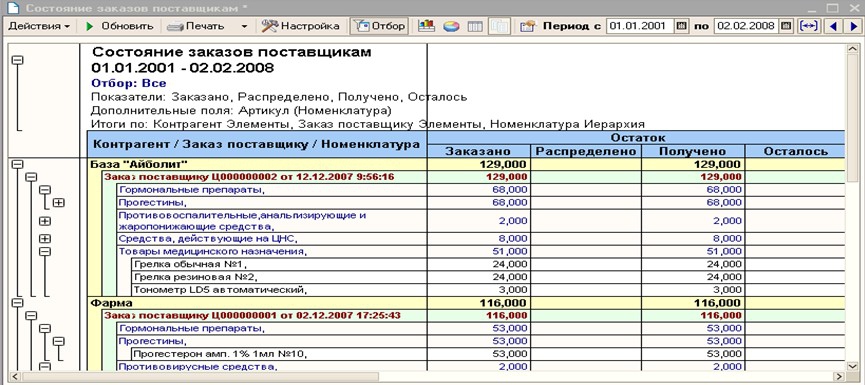Viewport: 865px width, 385px height.
Task: Select the Осталось column header
Action: [795, 151]
